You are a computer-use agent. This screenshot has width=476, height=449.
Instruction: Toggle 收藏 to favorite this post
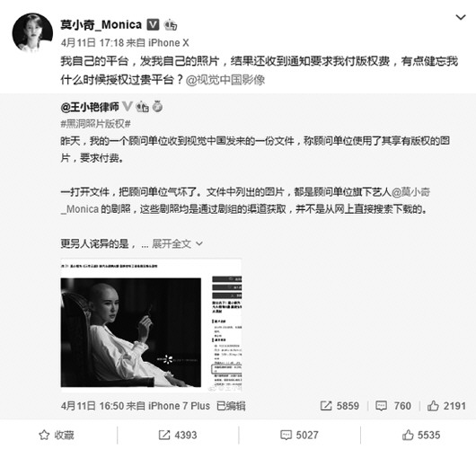pos(57,435)
